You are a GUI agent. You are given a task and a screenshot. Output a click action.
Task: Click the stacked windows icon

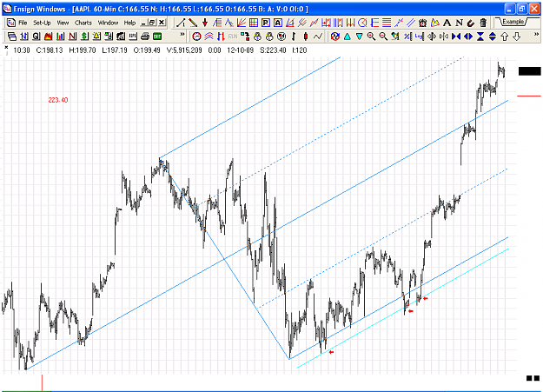pos(12,36)
